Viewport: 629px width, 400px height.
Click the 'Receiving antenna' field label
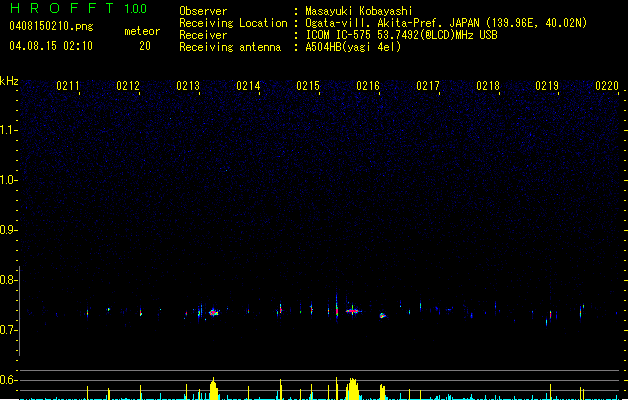[230, 47]
